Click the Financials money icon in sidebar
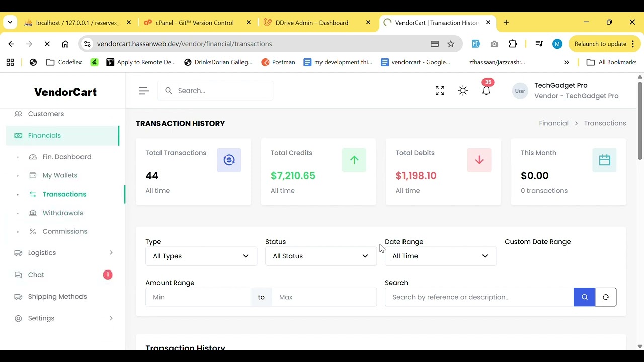The width and height of the screenshot is (644, 362). coord(18,135)
